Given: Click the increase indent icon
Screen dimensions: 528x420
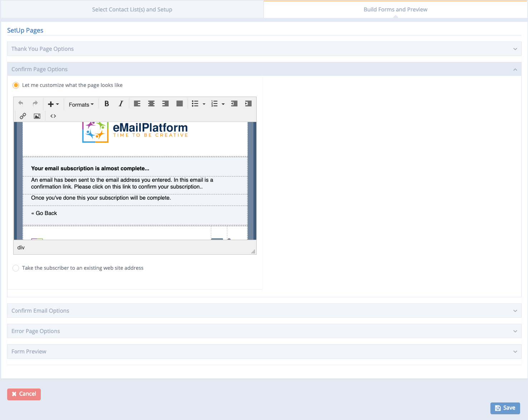Looking at the screenshot, I should click(248, 103).
